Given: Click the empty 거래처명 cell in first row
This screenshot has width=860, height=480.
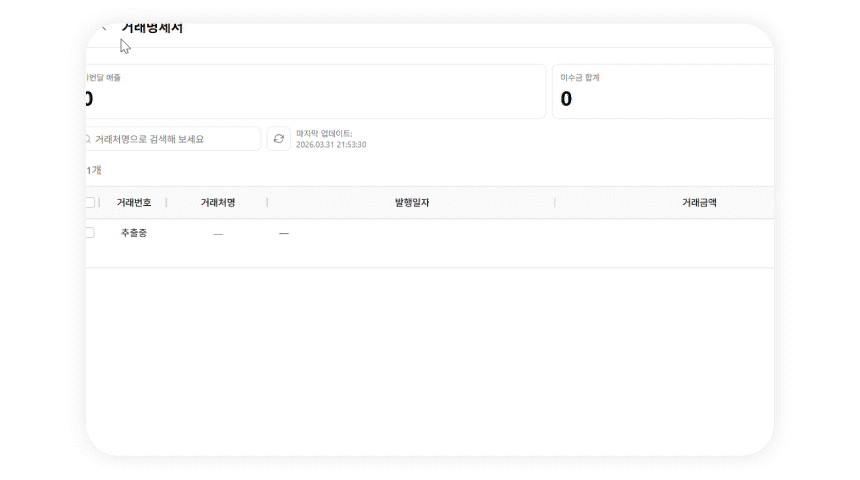Looking at the screenshot, I should 218,233.
